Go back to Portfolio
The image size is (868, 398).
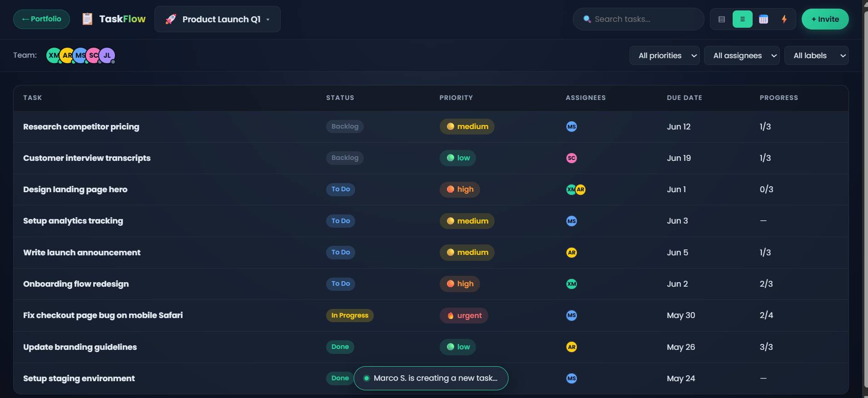(41, 19)
